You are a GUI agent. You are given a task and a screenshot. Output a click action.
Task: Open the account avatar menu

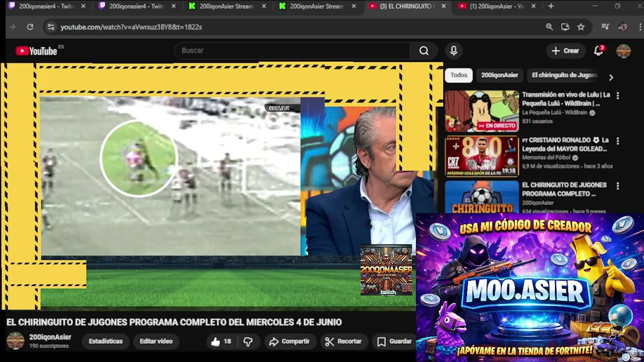(624, 51)
